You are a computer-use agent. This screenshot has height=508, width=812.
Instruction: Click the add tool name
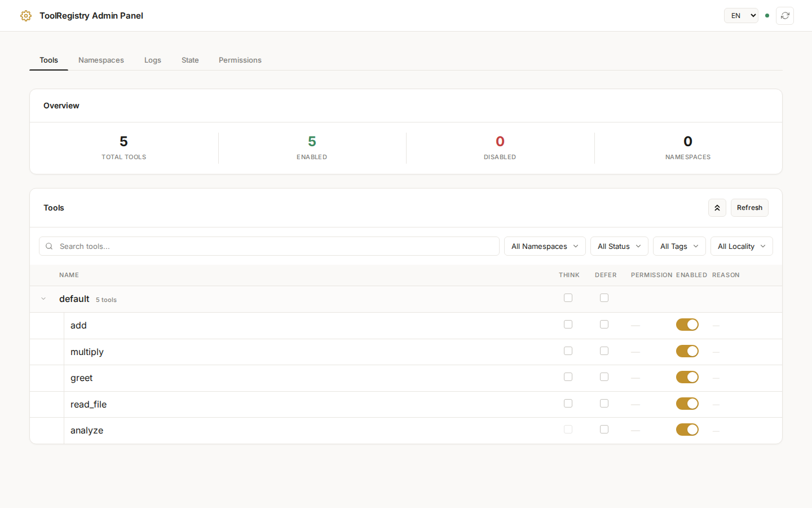pos(78,326)
